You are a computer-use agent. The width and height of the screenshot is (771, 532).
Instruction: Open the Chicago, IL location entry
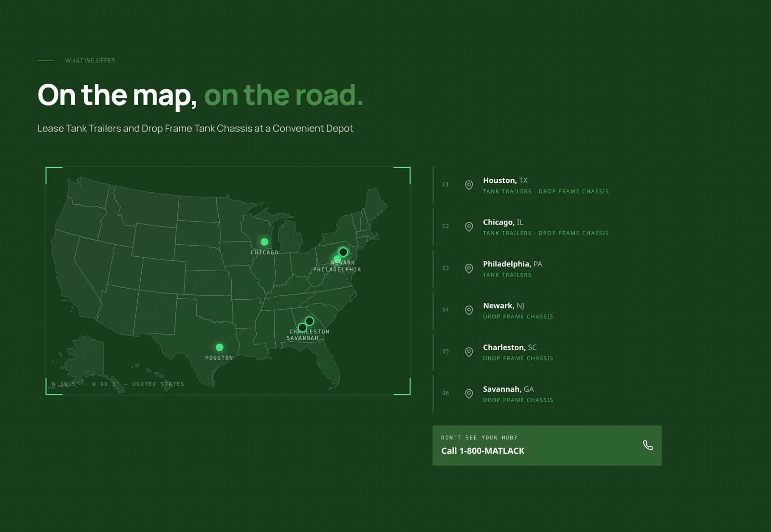click(547, 227)
